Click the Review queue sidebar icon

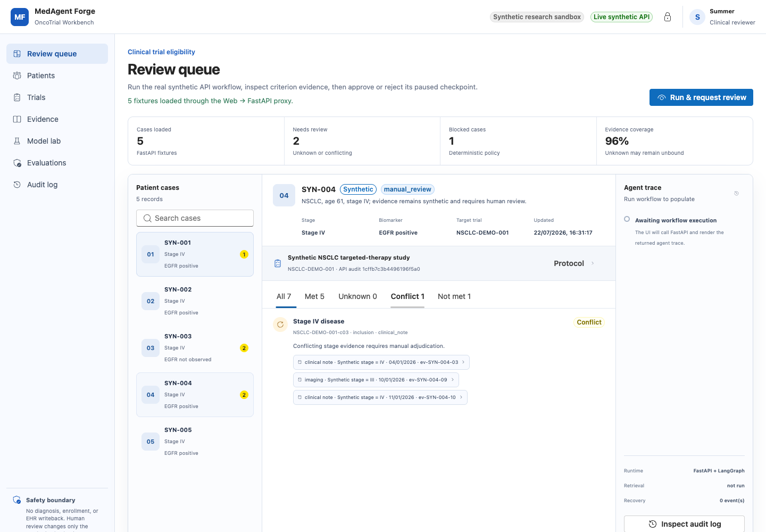(17, 54)
